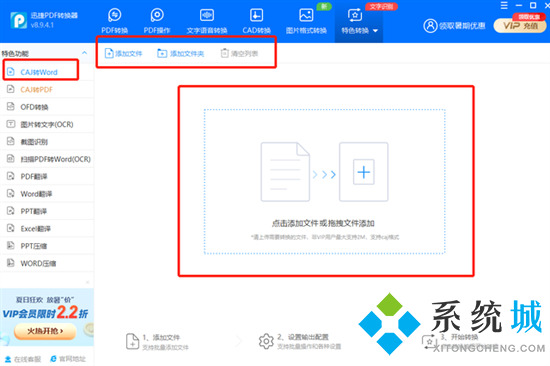Viewport: 550px width, 366px height.
Task: Select WORD压缩 in sidebar
Action: (x=47, y=263)
